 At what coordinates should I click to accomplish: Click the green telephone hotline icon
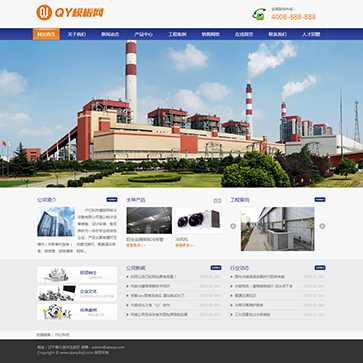click(259, 14)
